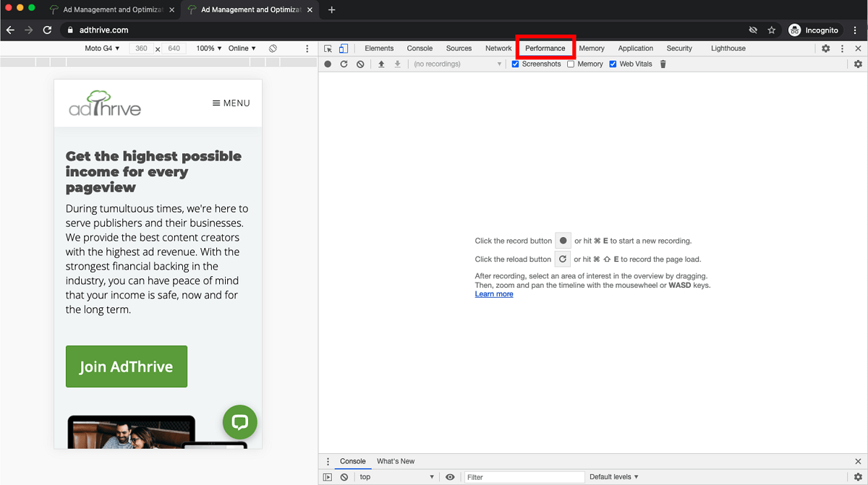Click the large record button in instructions

(x=563, y=241)
